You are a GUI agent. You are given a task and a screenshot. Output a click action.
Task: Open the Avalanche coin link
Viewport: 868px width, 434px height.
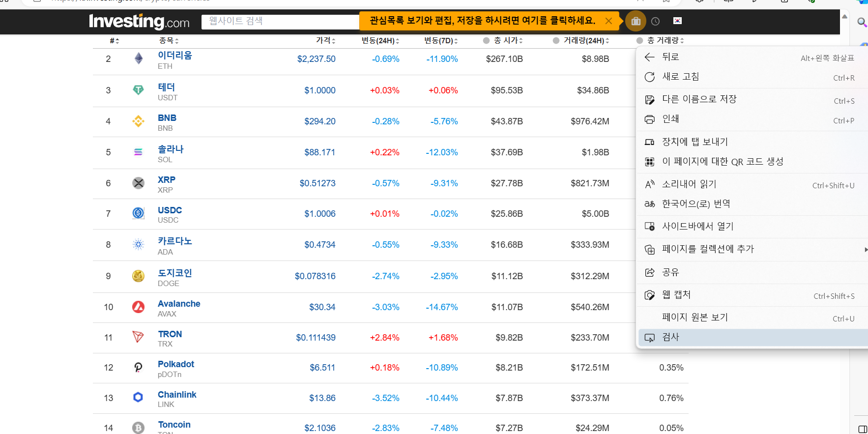[x=179, y=304]
